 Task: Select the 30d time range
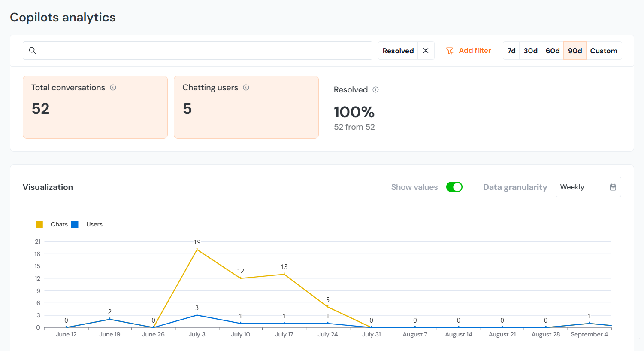[530, 51]
